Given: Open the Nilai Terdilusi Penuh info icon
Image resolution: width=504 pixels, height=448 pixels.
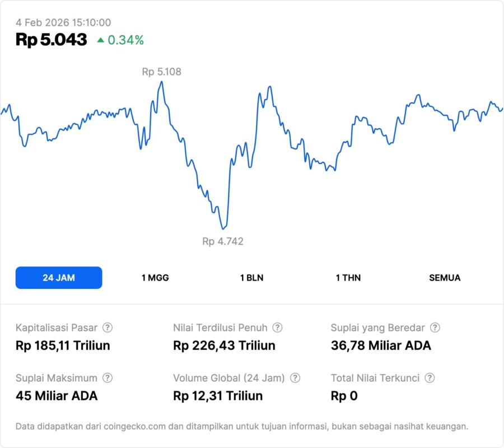Looking at the screenshot, I should pos(277,328).
